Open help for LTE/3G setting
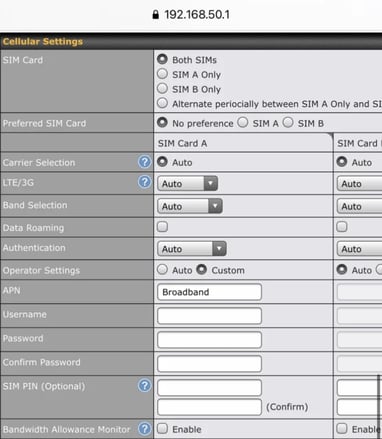 point(145,182)
